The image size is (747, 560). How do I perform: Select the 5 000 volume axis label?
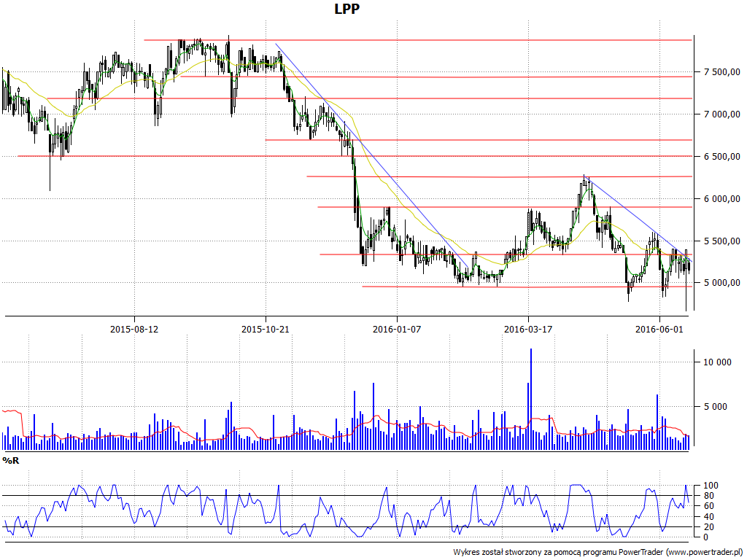pyautogui.click(x=716, y=407)
